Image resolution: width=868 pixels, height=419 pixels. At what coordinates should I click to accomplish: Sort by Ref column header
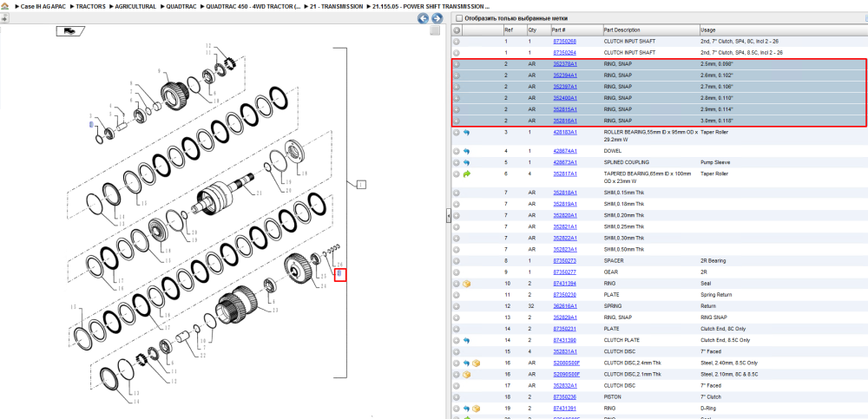click(508, 29)
